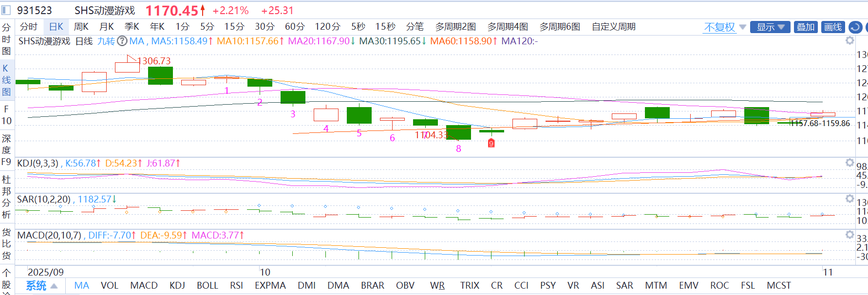
Task: Switch to the 60分 period
Action: [295, 27]
